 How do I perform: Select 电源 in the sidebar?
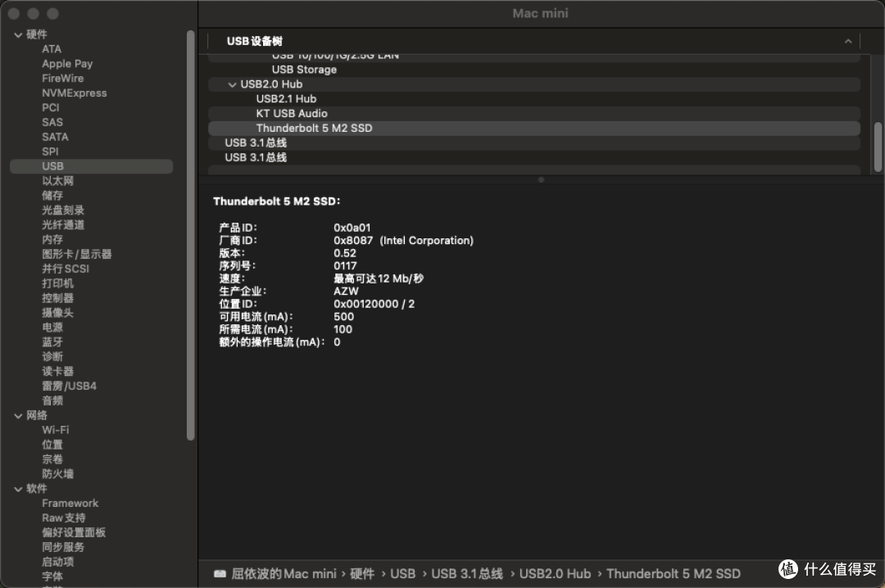point(52,328)
